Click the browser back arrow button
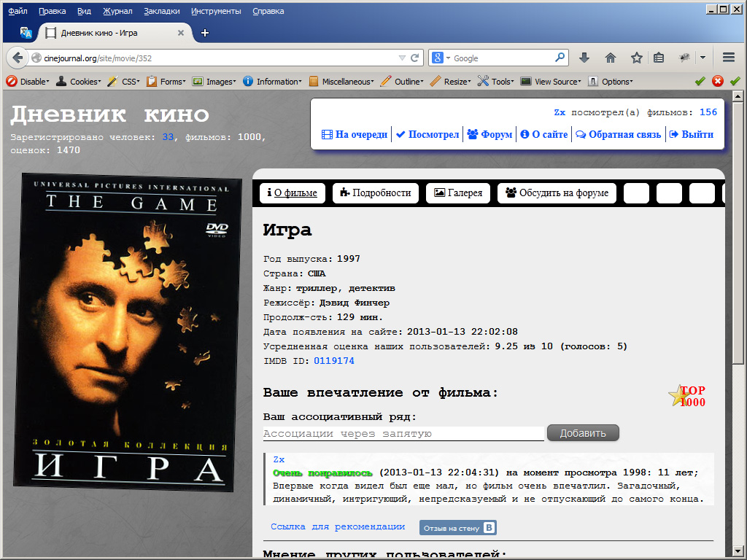Image resolution: width=747 pixels, height=560 pixels. point(18,58)
